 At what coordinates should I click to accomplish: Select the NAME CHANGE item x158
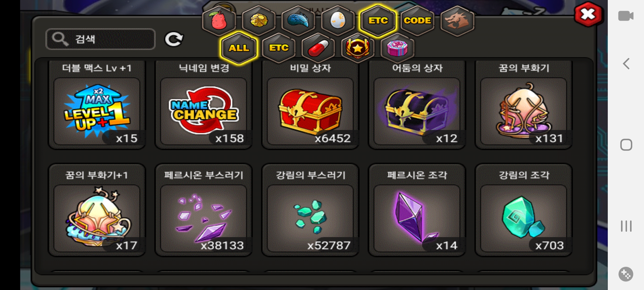(x=204, y=105)
